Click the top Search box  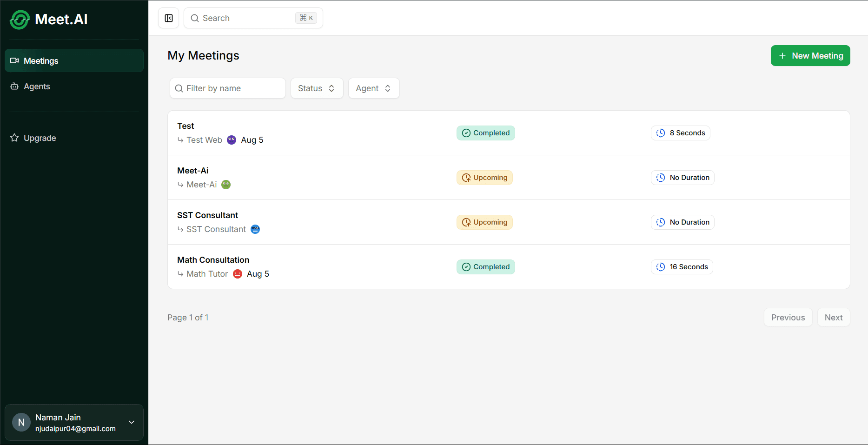(x=253, y=18)
